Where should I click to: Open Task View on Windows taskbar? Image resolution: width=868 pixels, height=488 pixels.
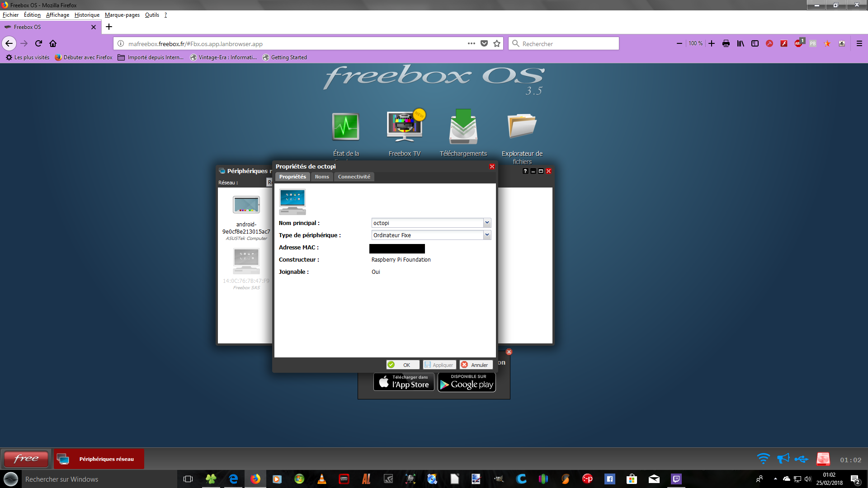coord(188,479)
